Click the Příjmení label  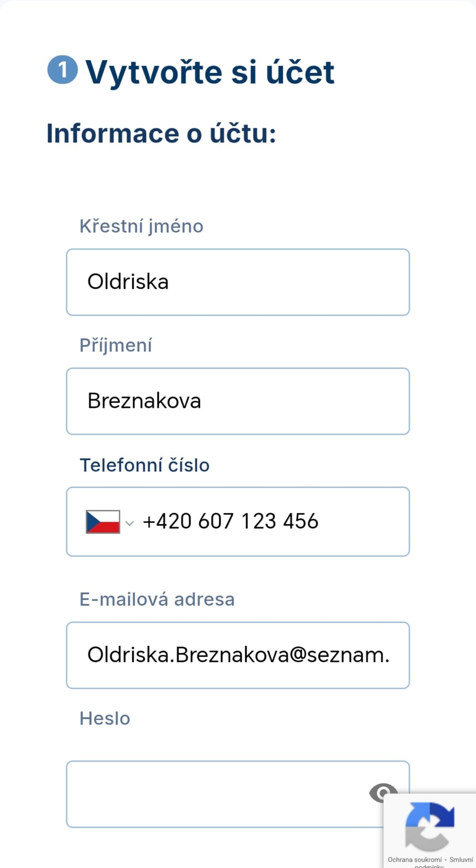tap(116, 345)
